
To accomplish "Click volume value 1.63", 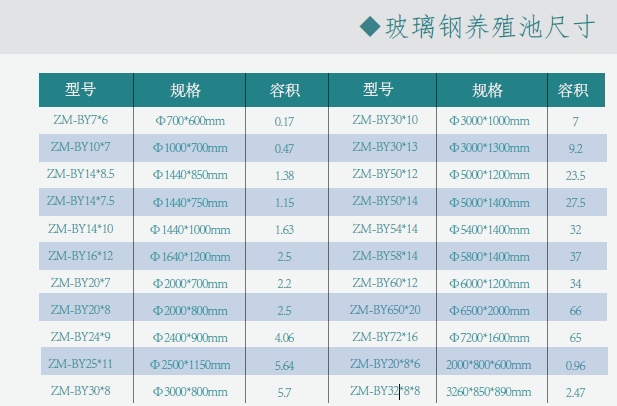I will pos(284,230).
